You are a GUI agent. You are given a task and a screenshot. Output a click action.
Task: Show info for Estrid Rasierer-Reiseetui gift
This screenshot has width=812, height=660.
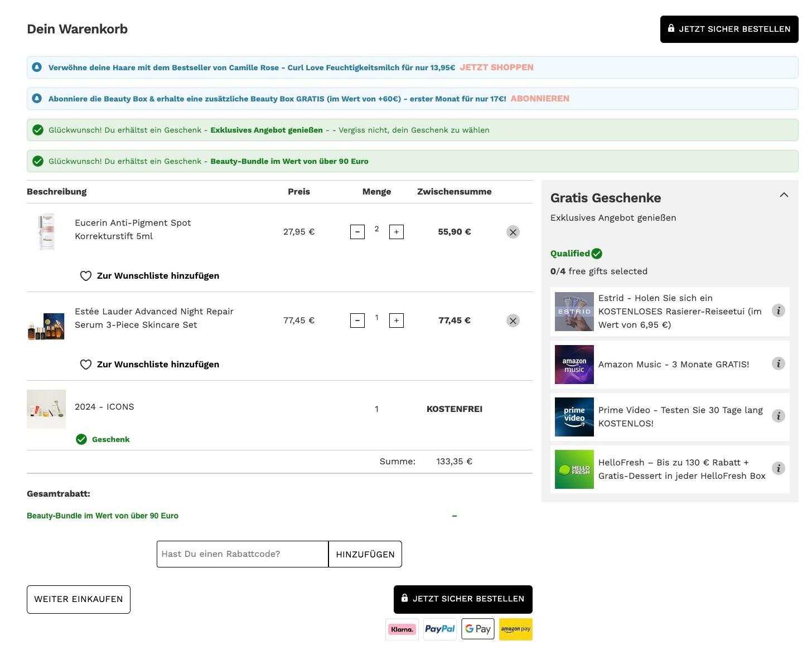tap(779, 311)
